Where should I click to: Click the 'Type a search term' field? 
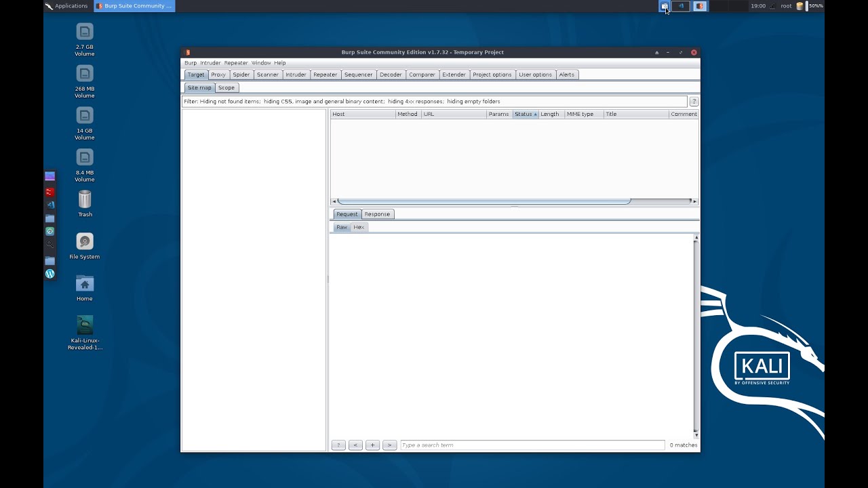(532, 445)
